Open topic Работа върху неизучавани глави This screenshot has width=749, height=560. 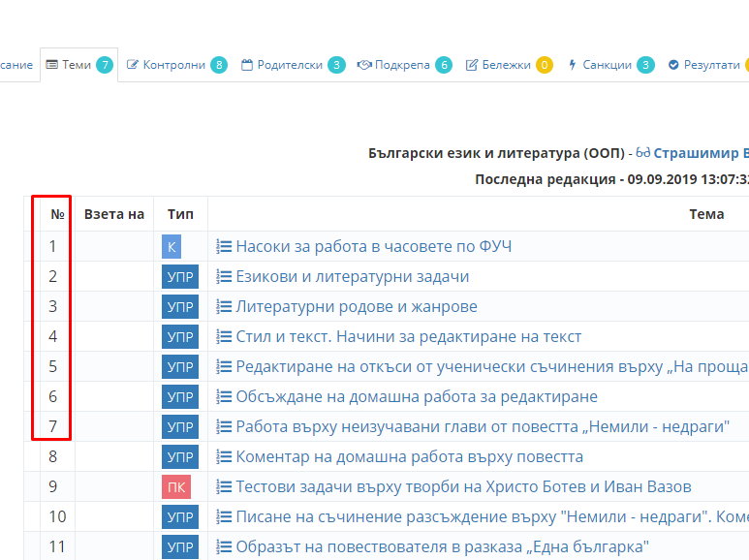483,426
